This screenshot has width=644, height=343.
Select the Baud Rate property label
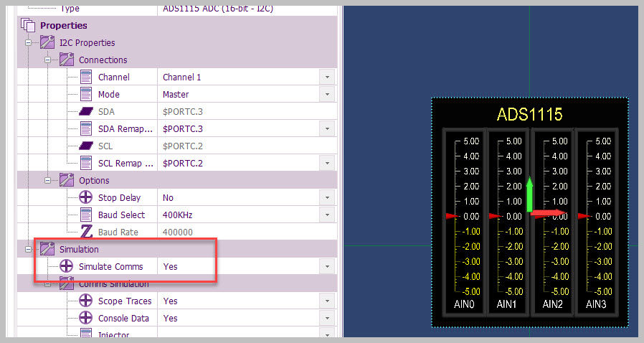[118, 232]
